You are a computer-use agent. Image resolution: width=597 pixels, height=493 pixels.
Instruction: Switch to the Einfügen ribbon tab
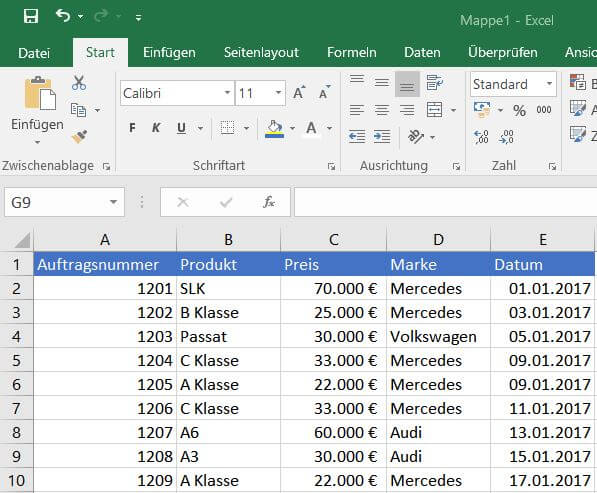click(169, 53)
